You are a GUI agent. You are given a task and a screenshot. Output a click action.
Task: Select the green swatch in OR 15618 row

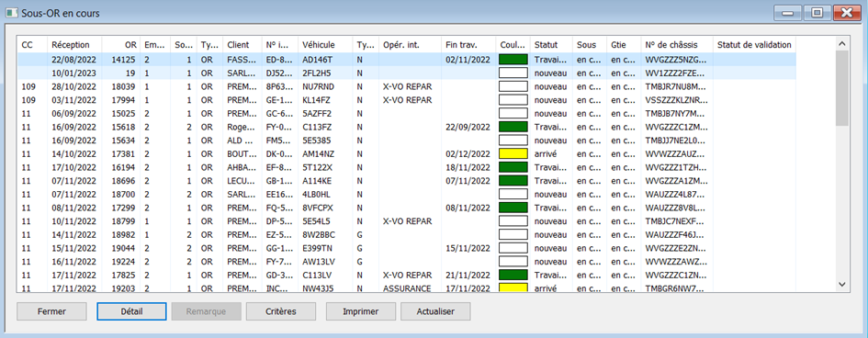coord(513,127)
